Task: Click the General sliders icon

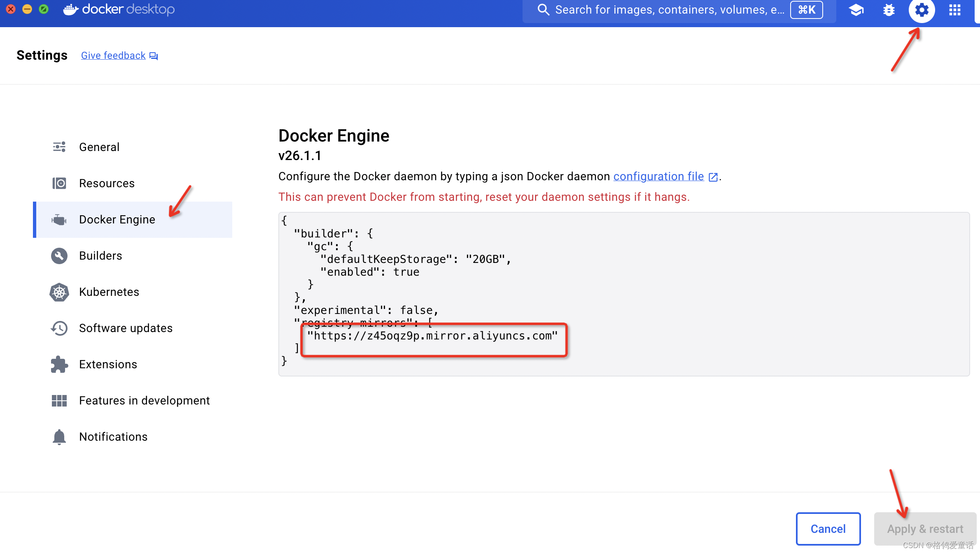Action: pyautogui.click(x=59, y=147)
